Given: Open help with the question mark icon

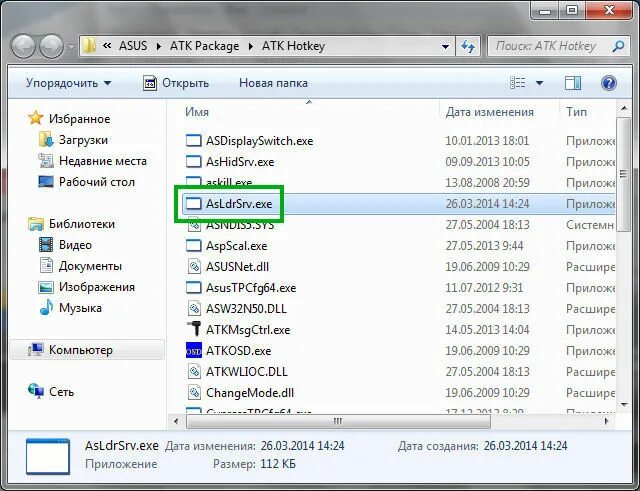Looking at the screenshot, I should click(x=608, y=83).
